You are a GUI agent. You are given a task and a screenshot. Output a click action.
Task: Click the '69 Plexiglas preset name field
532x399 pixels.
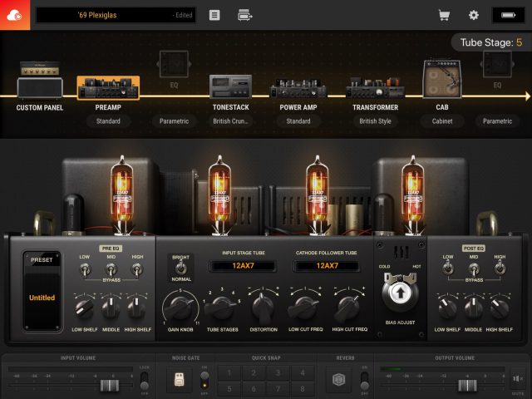point(116,15)
